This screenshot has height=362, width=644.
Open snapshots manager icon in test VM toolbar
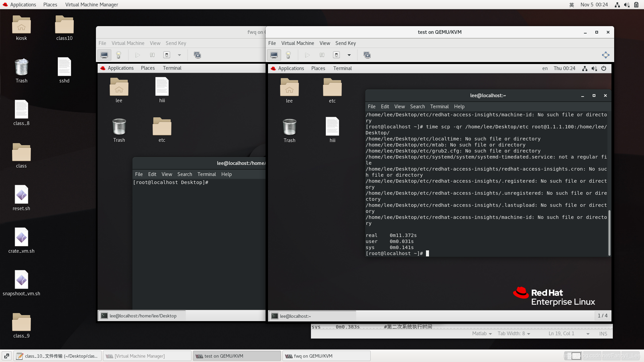[367, 55]
